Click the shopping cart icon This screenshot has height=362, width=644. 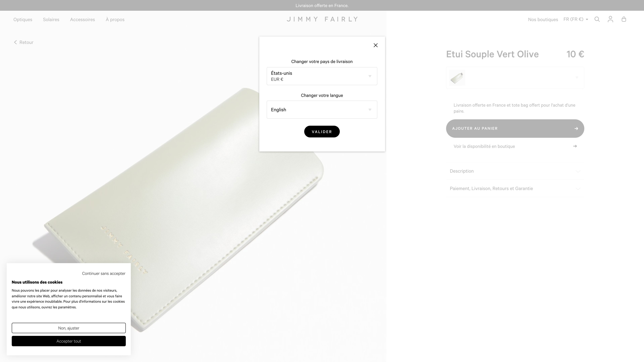(x=624, y=19)
